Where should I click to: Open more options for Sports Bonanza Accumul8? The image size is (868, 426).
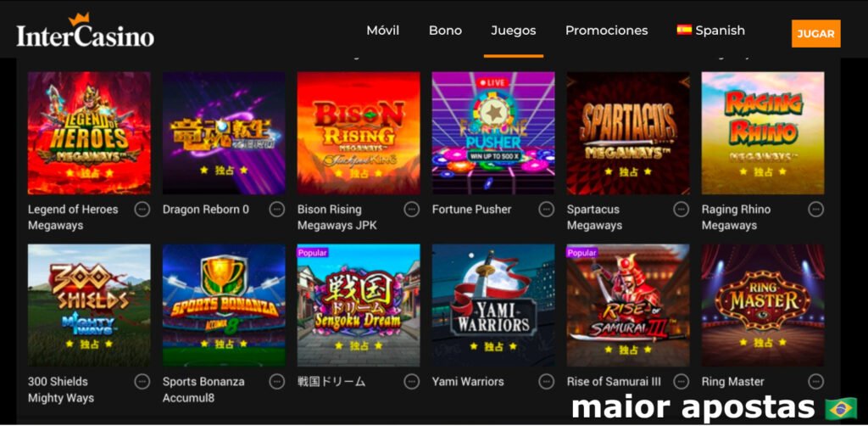point(277,382)
